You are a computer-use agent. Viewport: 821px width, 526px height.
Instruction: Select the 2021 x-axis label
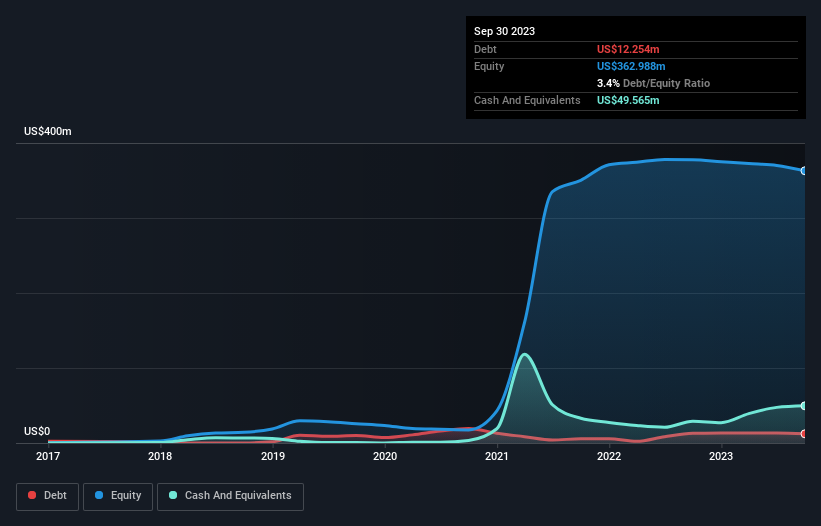[497, 456]
